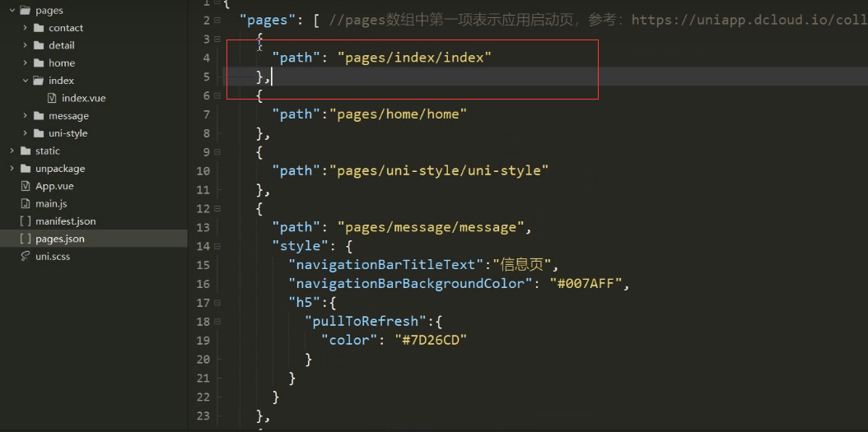Click line number 19 in the gutter
The width and height of the screenshot is (868, 432).
point(203,340)
